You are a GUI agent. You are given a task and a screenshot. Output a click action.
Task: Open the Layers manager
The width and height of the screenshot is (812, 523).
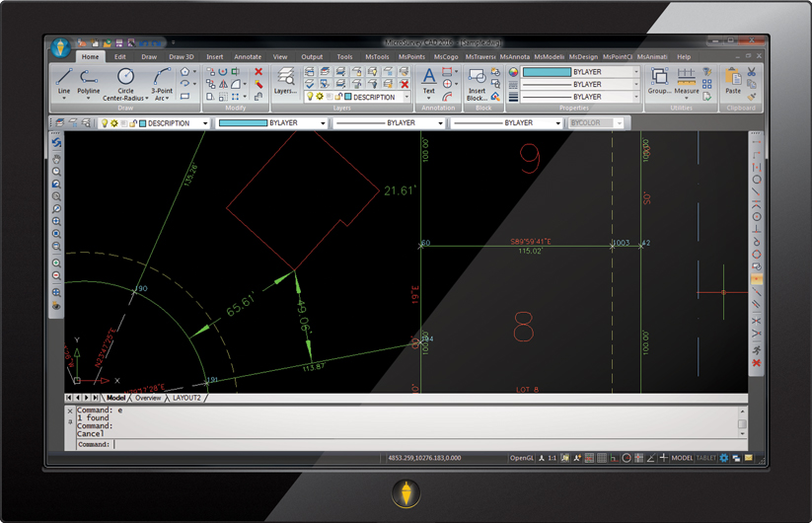285,80
